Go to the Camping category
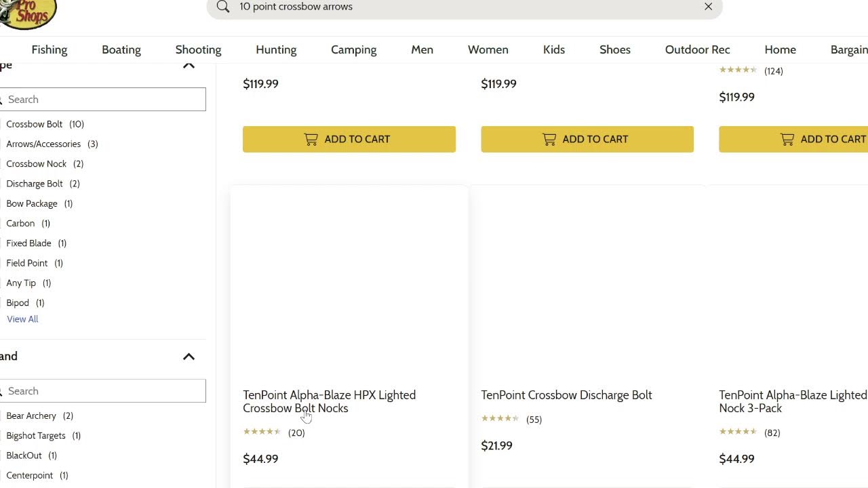Viewport: 868px width, 488px height. click(353, 49)
